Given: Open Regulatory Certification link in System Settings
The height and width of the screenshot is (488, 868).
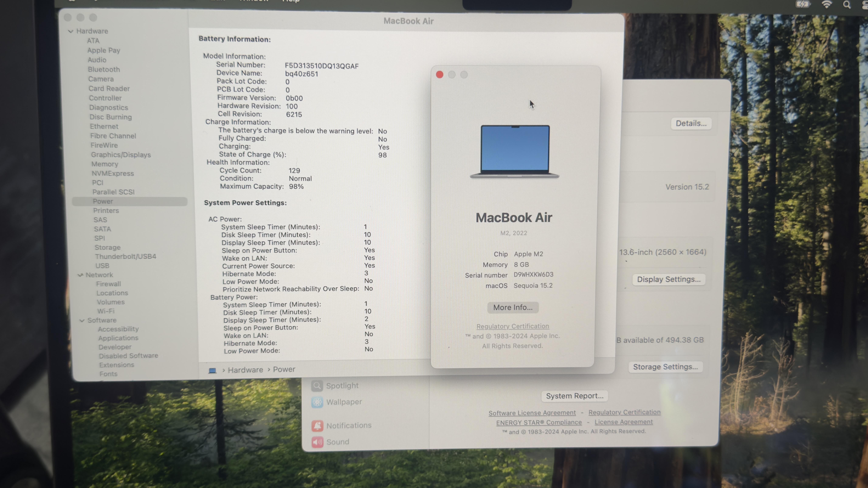Looking at the screenshot, I should (624, 412).
